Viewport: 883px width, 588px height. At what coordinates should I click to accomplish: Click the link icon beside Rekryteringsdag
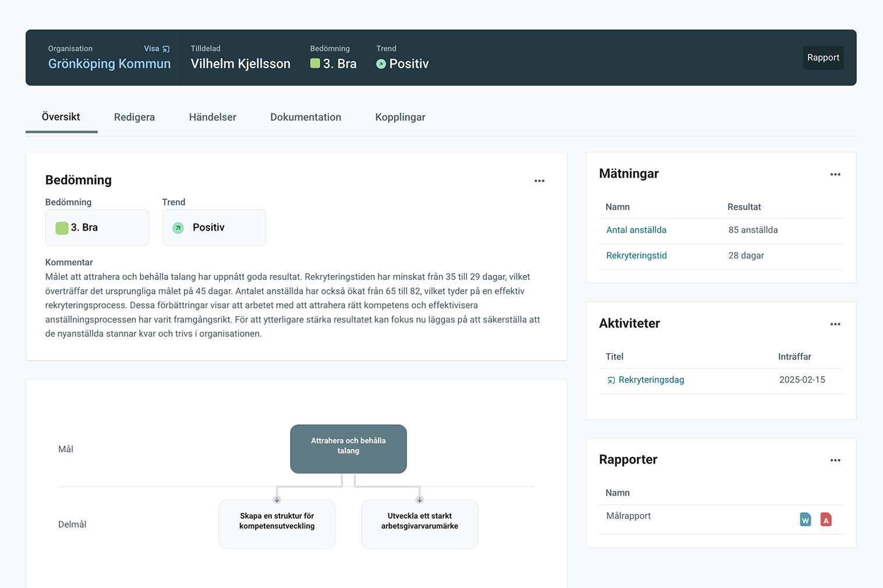click(611, 380)
